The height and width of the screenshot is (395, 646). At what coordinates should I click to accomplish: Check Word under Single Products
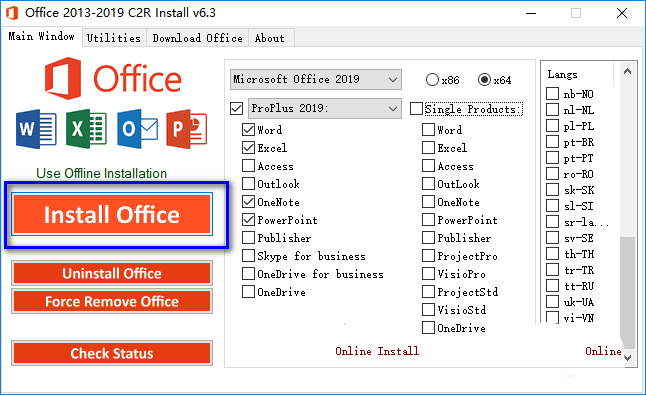pos(428,130)
